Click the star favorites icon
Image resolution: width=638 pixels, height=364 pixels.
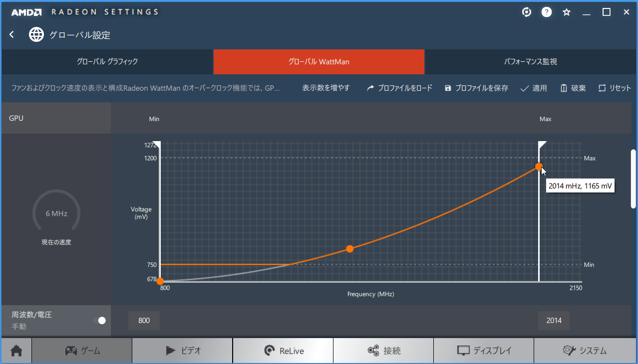[x=567, y=12]
